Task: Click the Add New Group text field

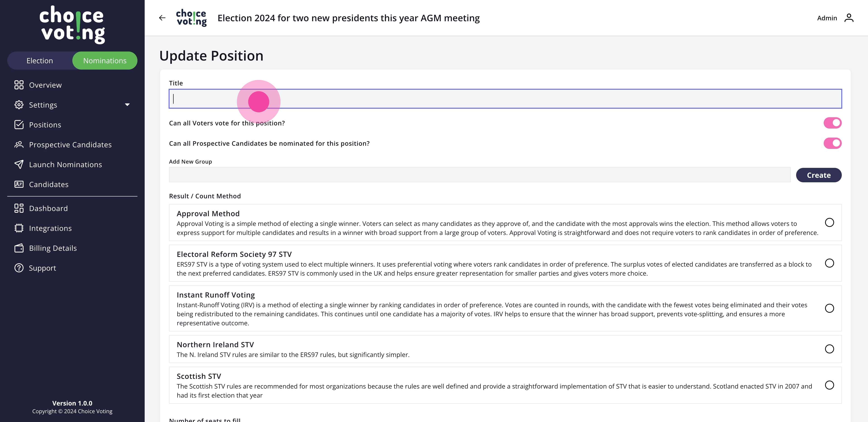Action: [479, 175]
